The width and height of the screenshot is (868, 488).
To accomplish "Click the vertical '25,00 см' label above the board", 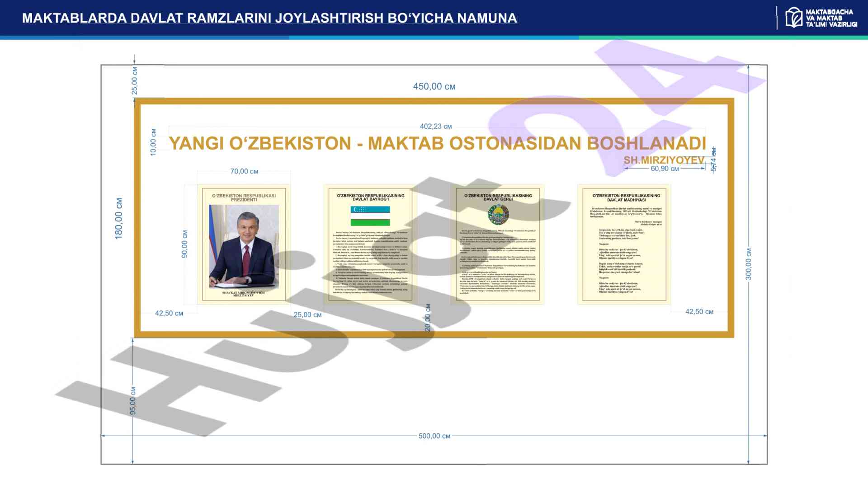I will pyautogui.click(x=135, y=80).
